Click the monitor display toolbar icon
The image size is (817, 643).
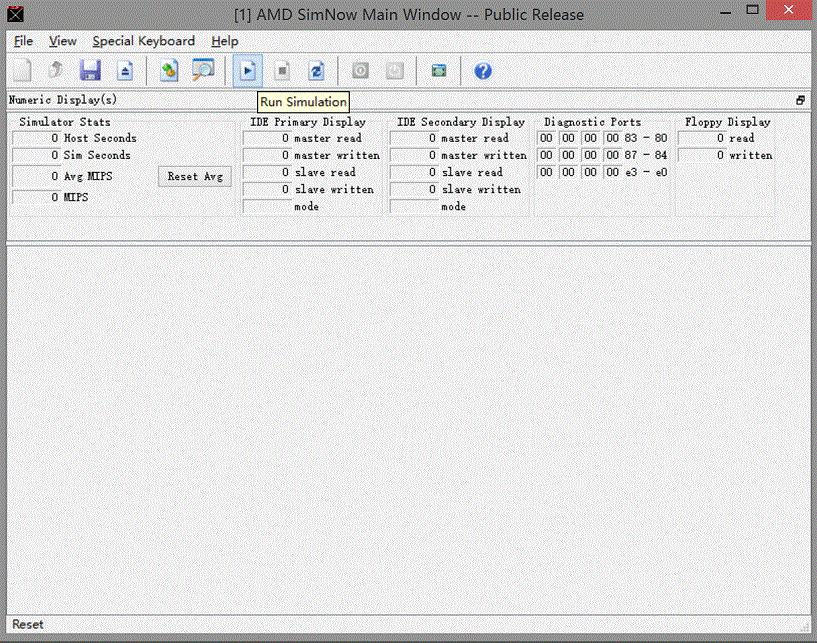pos(438,70)
